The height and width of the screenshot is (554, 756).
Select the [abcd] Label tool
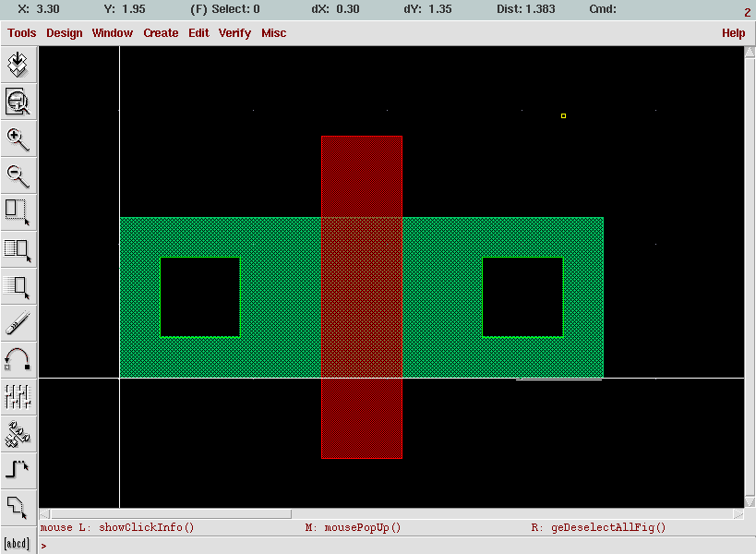coord(18,543)
